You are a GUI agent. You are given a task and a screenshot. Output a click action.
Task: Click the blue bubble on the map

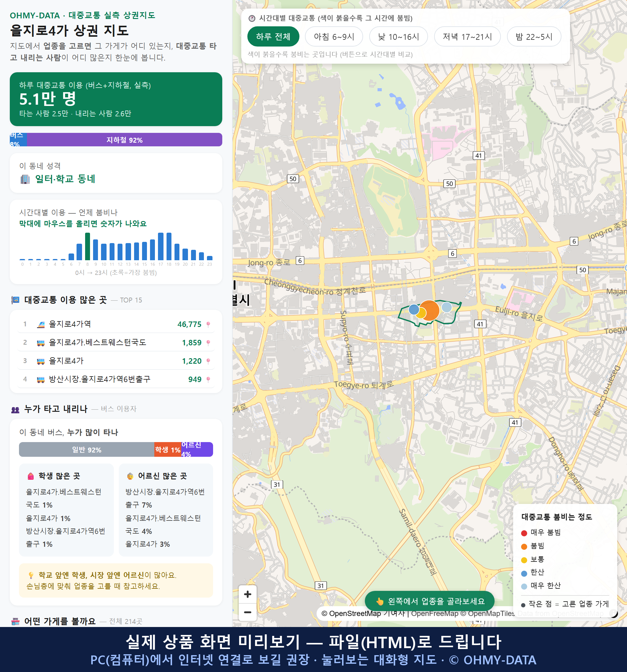pos(414,309)
